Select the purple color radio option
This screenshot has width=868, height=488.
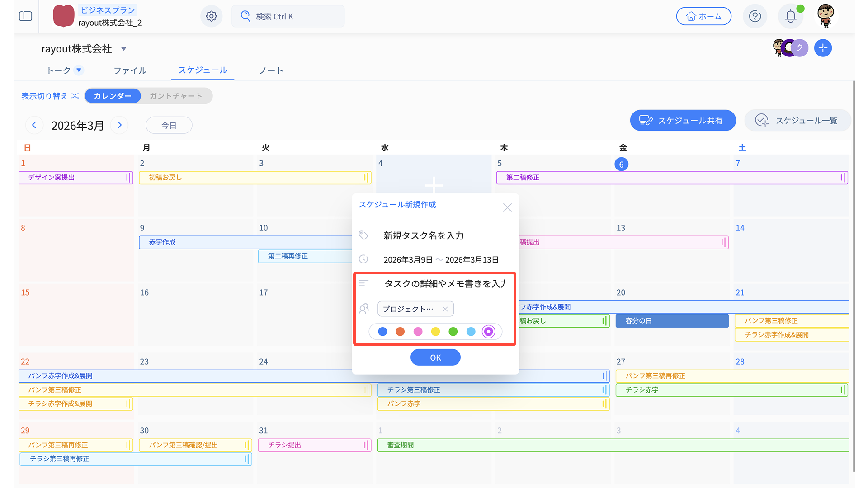pyautogui.click(x=488, y=332)
